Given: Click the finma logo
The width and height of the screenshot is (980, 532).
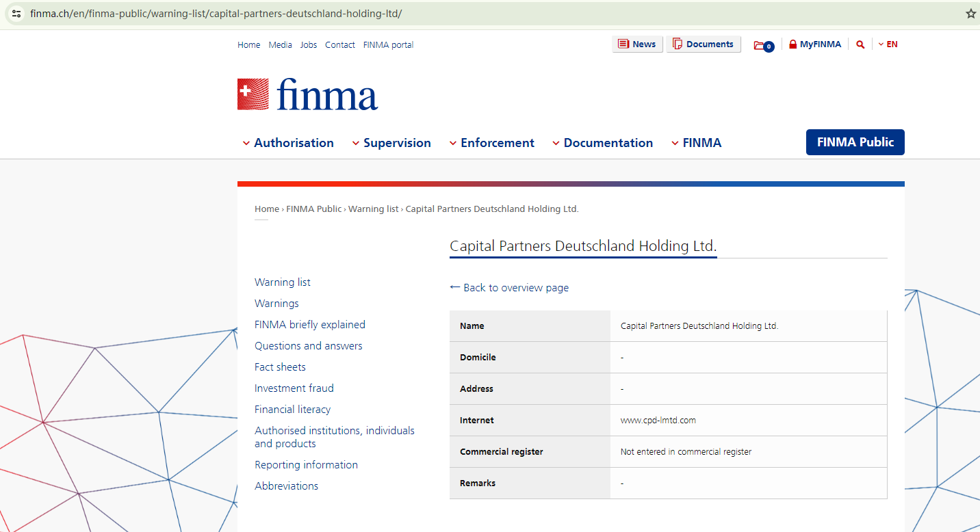Looking at the screenshot, I should [307, 94].
